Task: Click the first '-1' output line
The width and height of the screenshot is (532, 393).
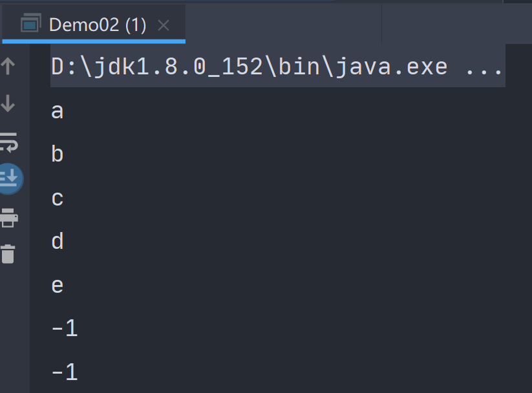Action: point(65,329)
